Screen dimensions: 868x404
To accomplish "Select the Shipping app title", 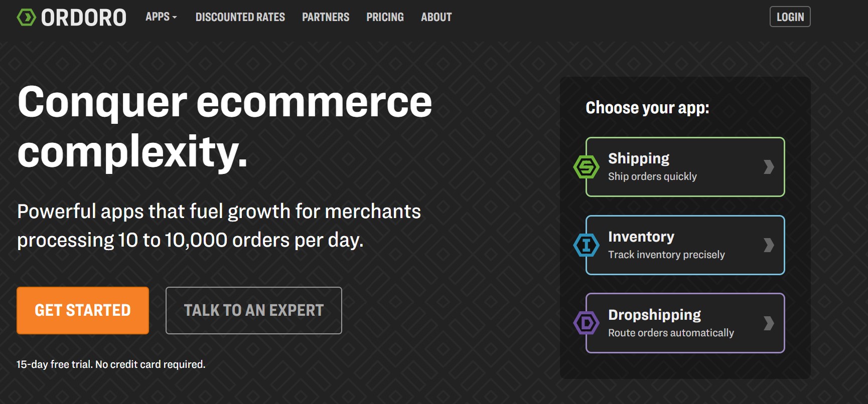I will 639,159.
